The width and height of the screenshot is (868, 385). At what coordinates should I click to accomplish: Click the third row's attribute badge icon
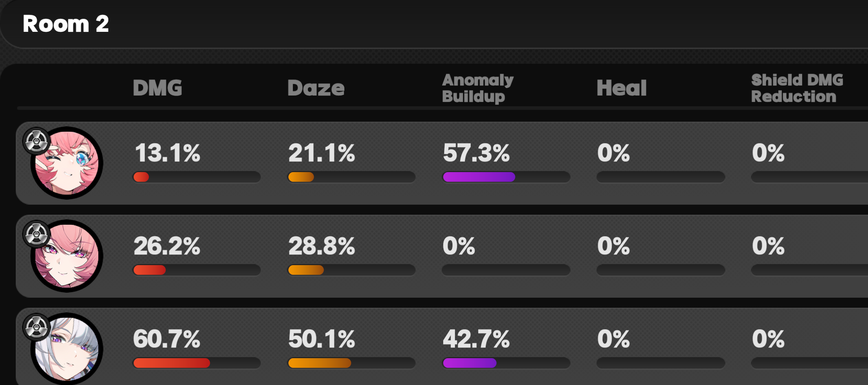coord(36,327)
